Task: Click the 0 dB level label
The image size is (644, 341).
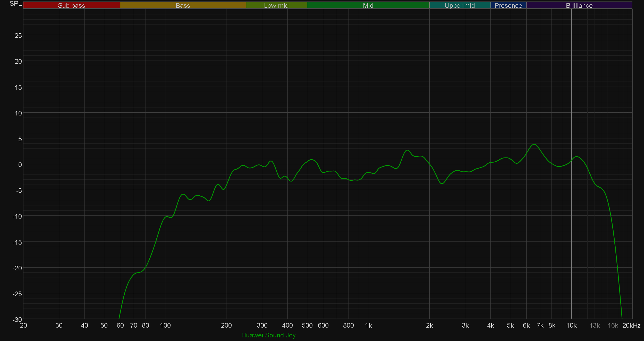Action: (x=20, y=165)
